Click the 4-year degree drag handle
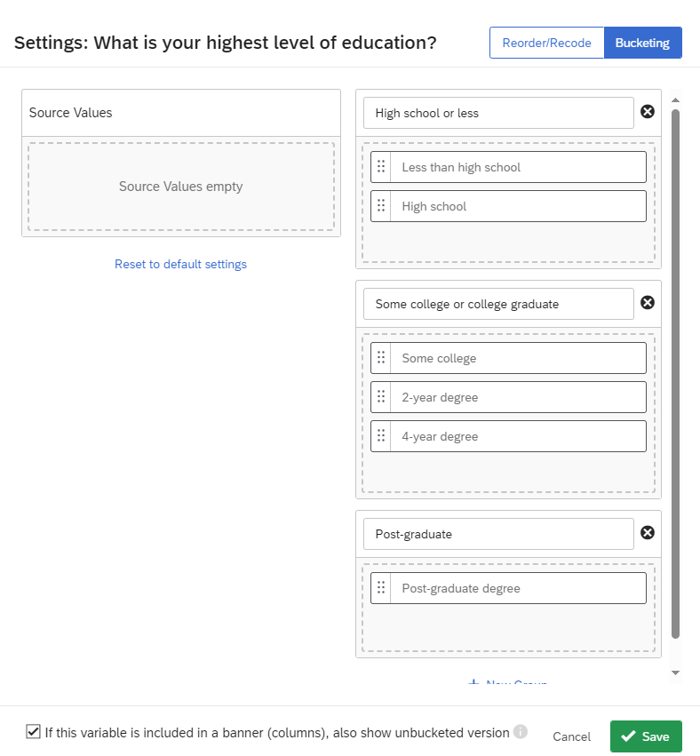This screenshot has width=700, height=756. pos(381,436)
